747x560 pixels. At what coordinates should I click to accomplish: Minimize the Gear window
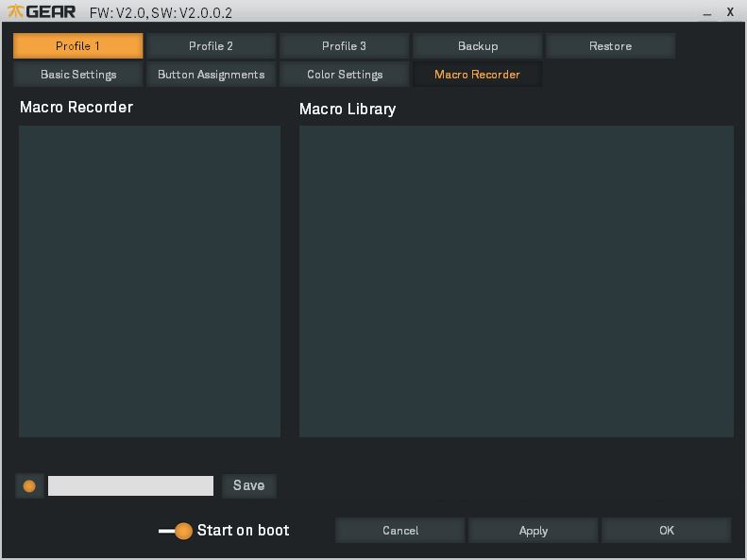coord(707,13)
